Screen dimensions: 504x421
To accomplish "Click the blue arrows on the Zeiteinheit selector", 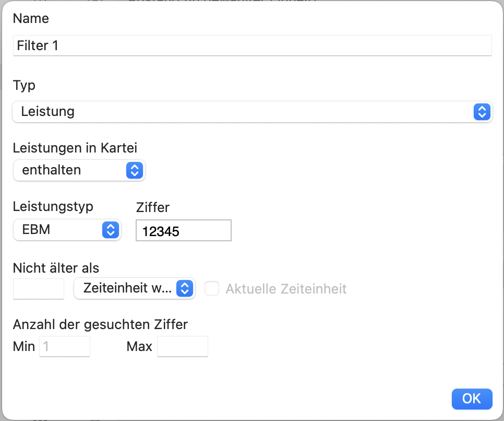I will tap(185, 288).
